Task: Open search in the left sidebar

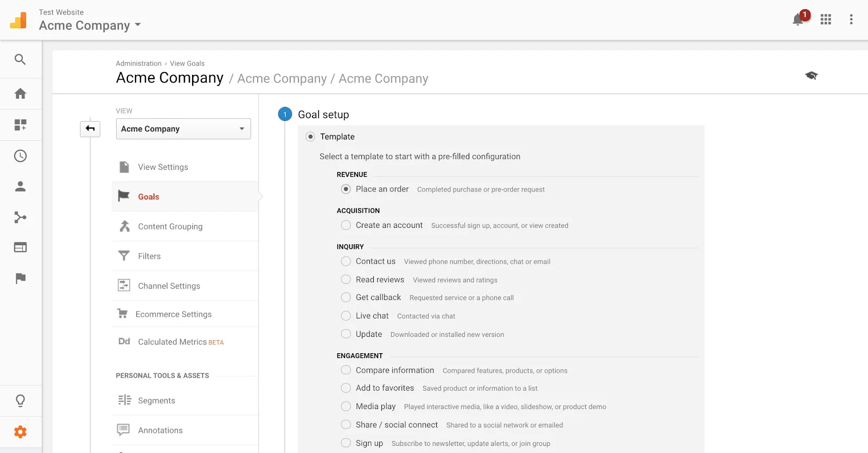Action: click(x=20, y=59)
